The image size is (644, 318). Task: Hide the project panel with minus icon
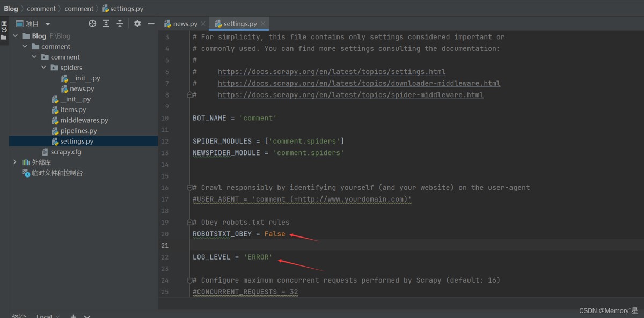tap(151, 24)
